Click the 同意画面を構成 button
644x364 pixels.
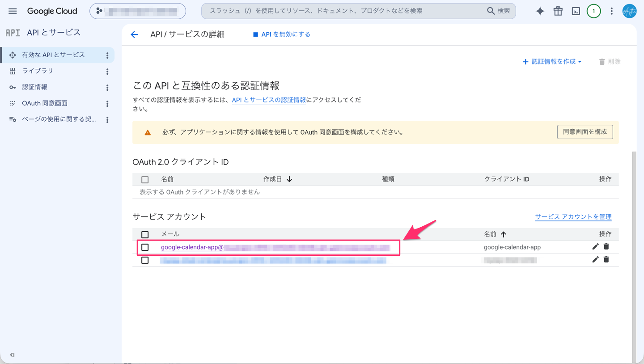pos(585,132)
